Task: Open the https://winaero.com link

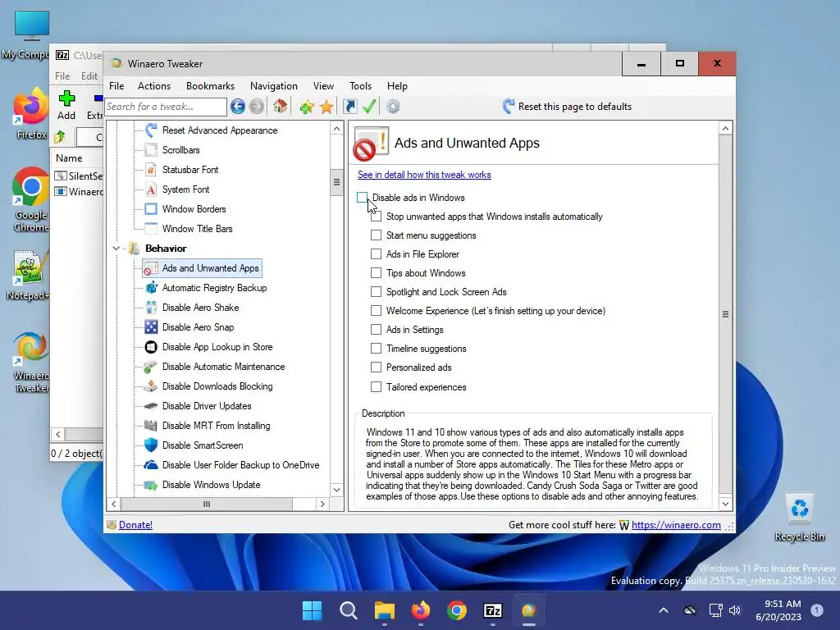Action: pos(676,525)
